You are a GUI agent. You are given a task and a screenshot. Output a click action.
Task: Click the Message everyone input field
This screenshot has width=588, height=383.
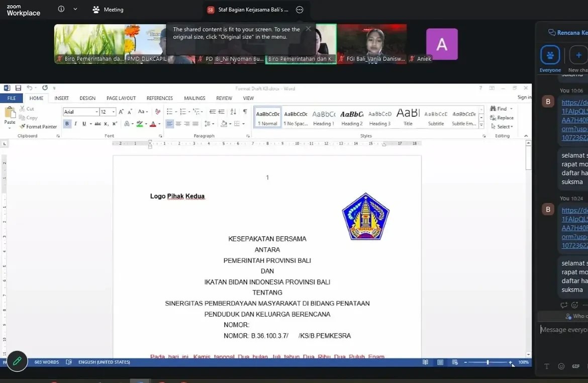[563, 330]
